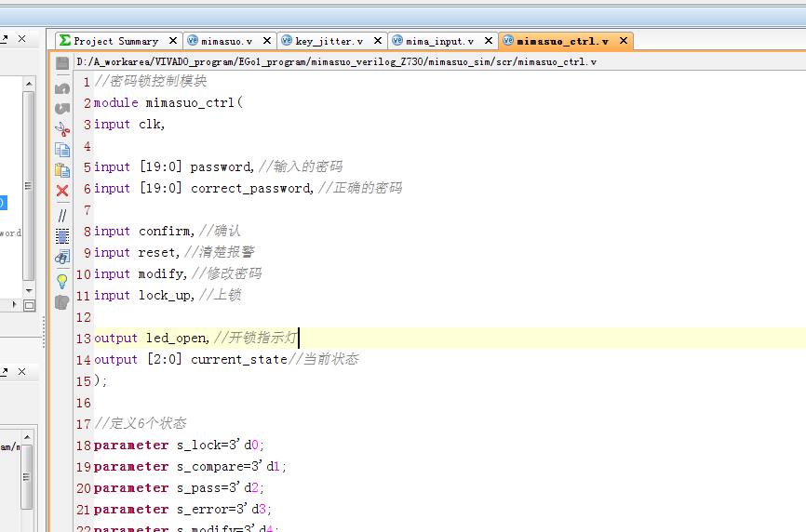Open the mimasuo.v tab
This screenshot has height=532, width=806.
pyautogui.click(x=225, y=41)
